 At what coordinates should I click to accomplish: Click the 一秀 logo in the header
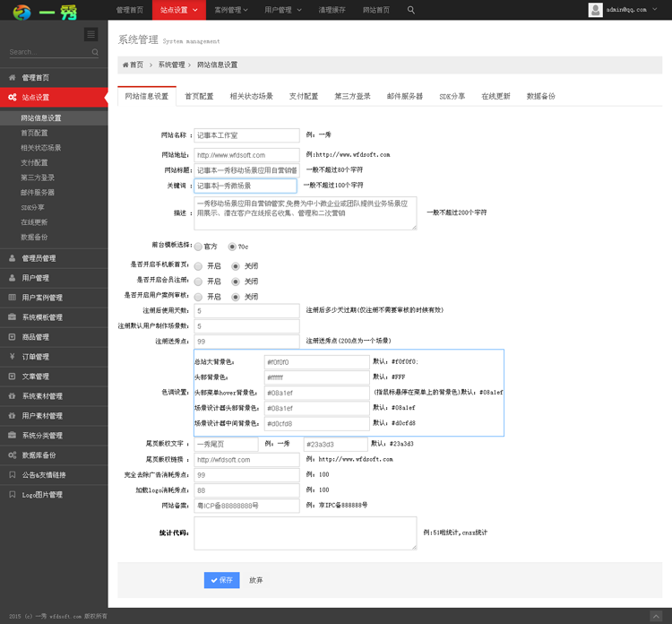tap(45, 12)
